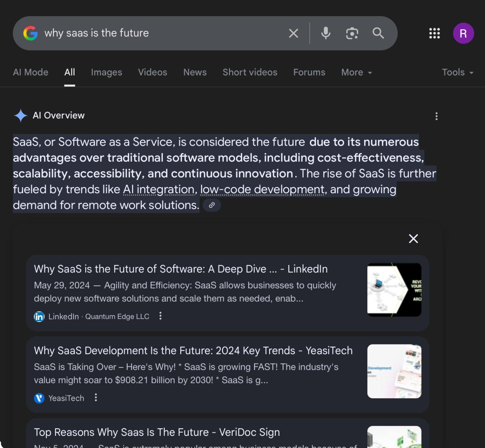Click the LinkedIn logo on the first result
The image size is (485, 448).
click(39, 316)
